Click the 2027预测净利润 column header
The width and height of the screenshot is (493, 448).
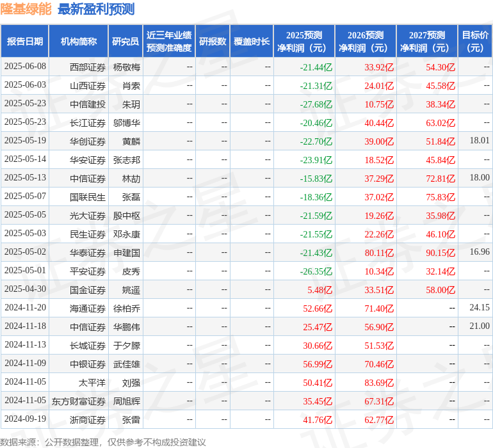tap(427, 42)
